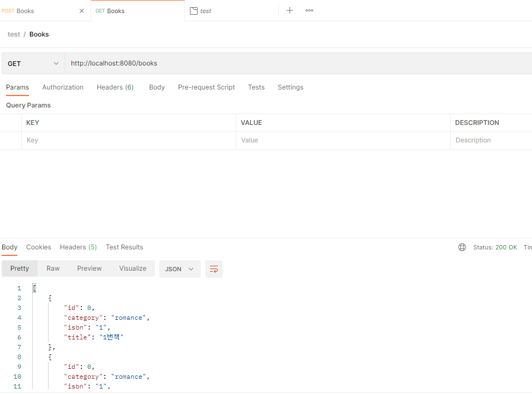Click the Query Params heading
The image size is (532, 394).
[28, 105]
